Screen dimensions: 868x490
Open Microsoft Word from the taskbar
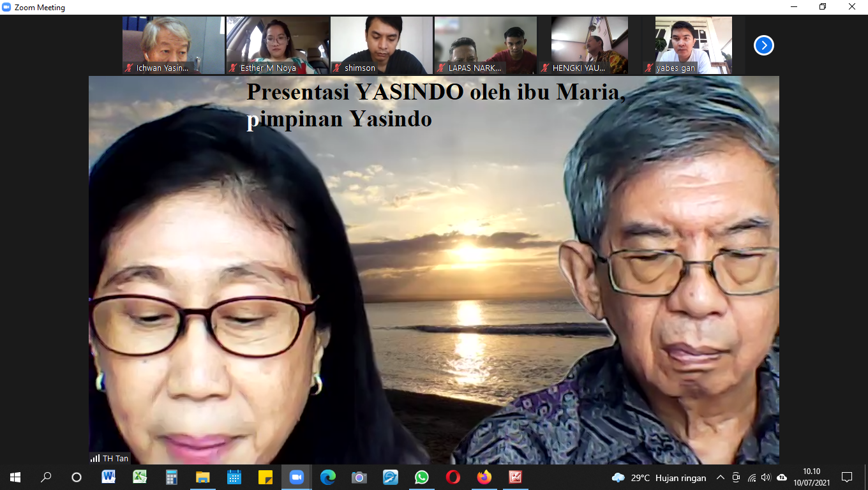tap(108, 477)
